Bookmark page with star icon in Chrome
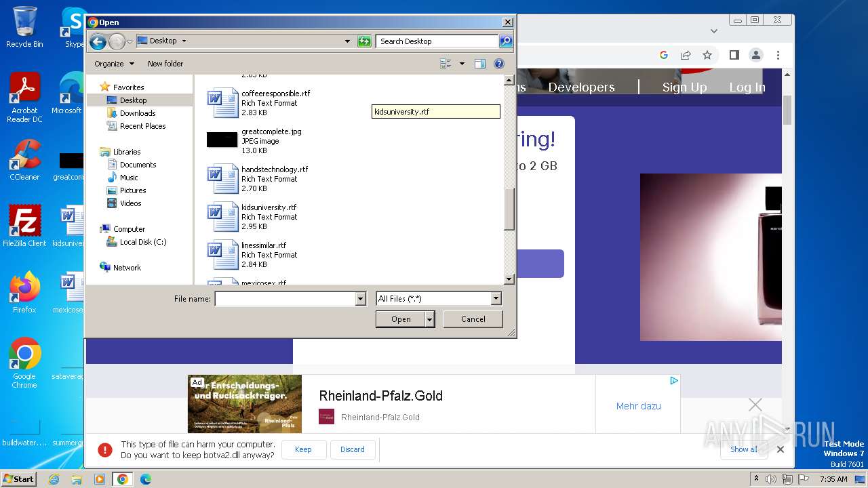Viewport: 868px width, 488px height. [x=707, y=55]
